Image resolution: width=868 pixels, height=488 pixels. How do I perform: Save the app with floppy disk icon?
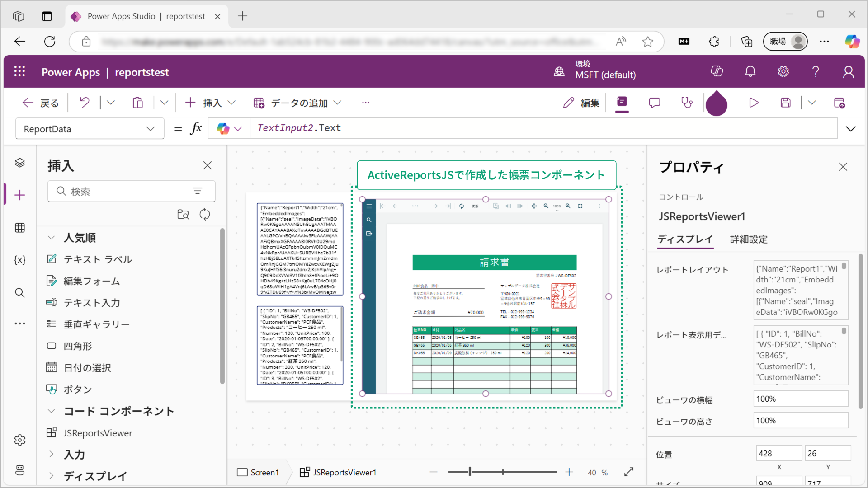click(x=786, y=103)
